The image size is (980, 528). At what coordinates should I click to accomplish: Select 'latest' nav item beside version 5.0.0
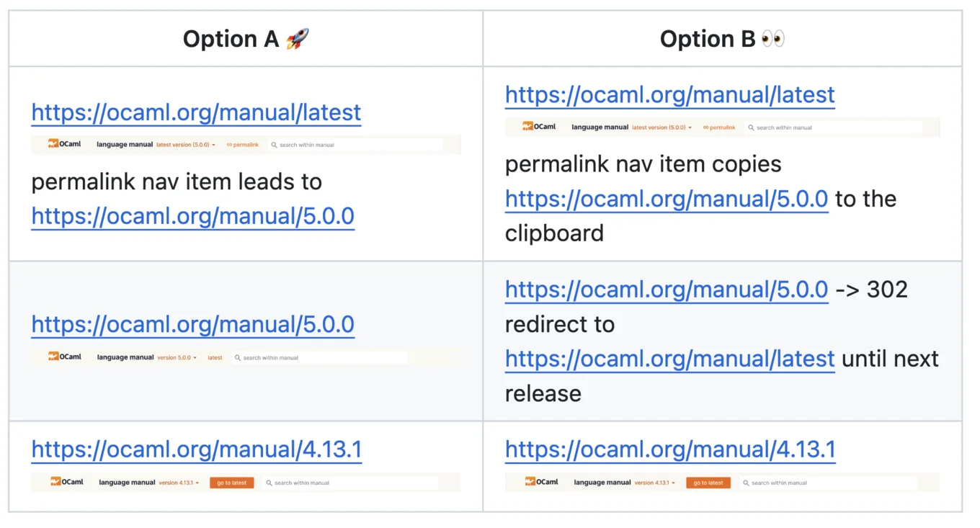click(215, 357)
